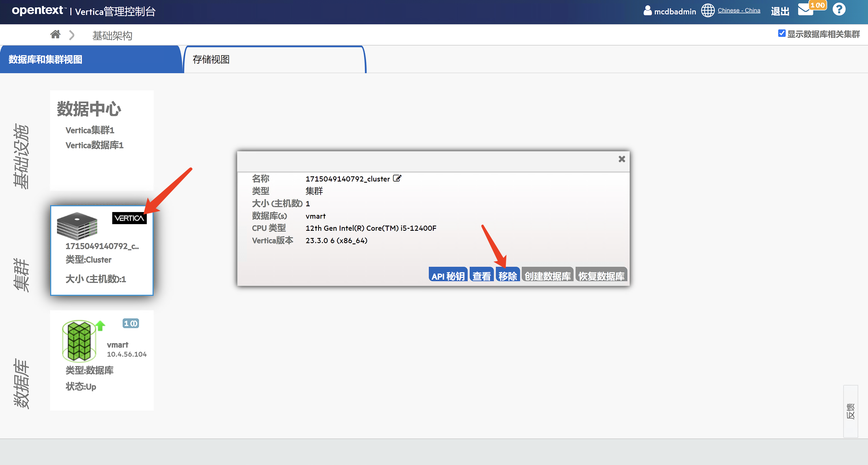
Task: Click the 移除 button in cluster dialog
Action: [507, 275]
